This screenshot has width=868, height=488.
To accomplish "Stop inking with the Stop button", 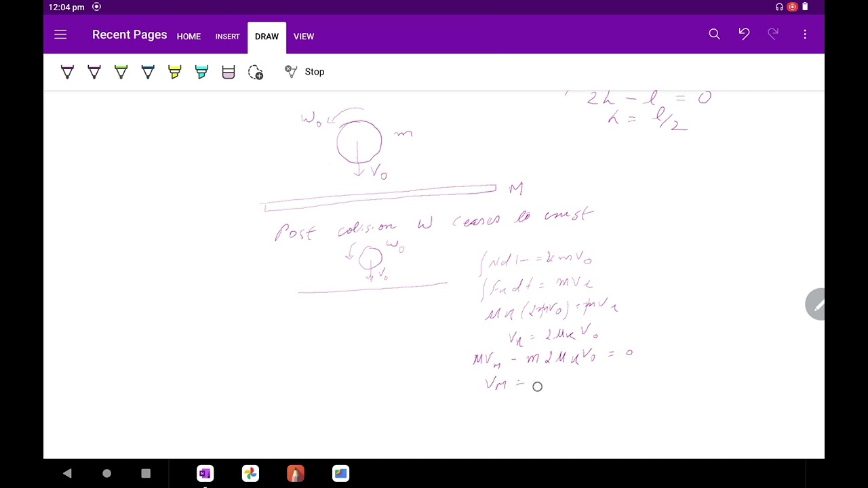I will point(304,72).
